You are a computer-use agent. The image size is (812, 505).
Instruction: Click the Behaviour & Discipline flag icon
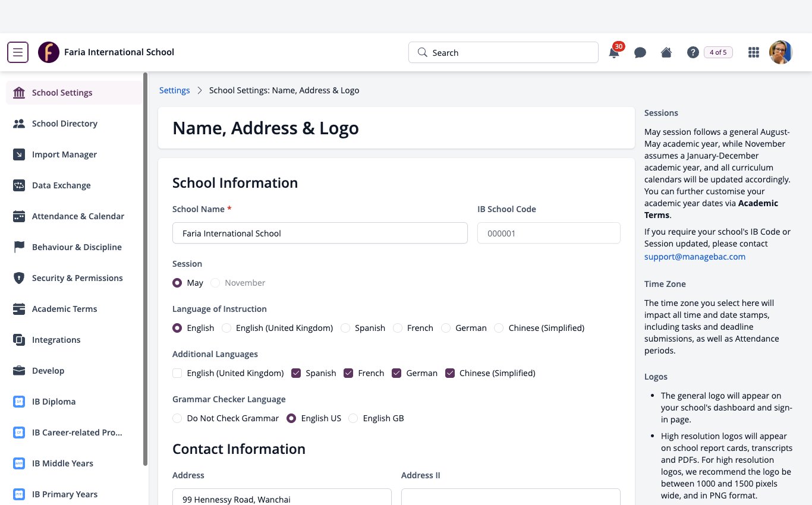coord(19,247)
